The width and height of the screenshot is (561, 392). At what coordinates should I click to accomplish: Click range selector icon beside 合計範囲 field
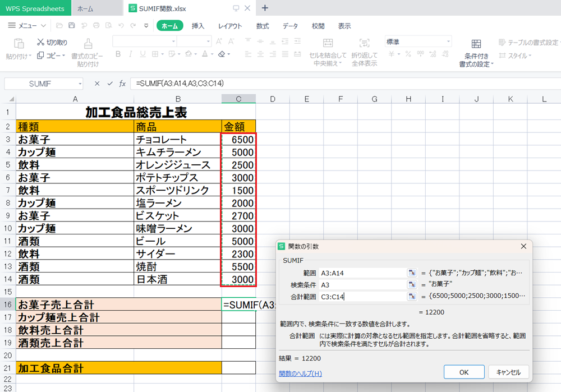click(x=412, y=297)
